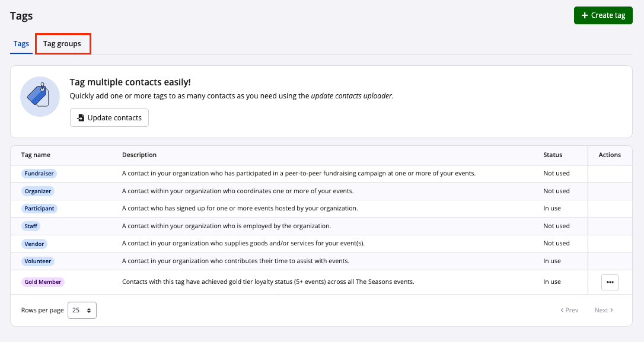The width and height of the screenshot is (644, 342).
Task: Click the Fundraiser tag badge
Action: click(x=39, y=174)
